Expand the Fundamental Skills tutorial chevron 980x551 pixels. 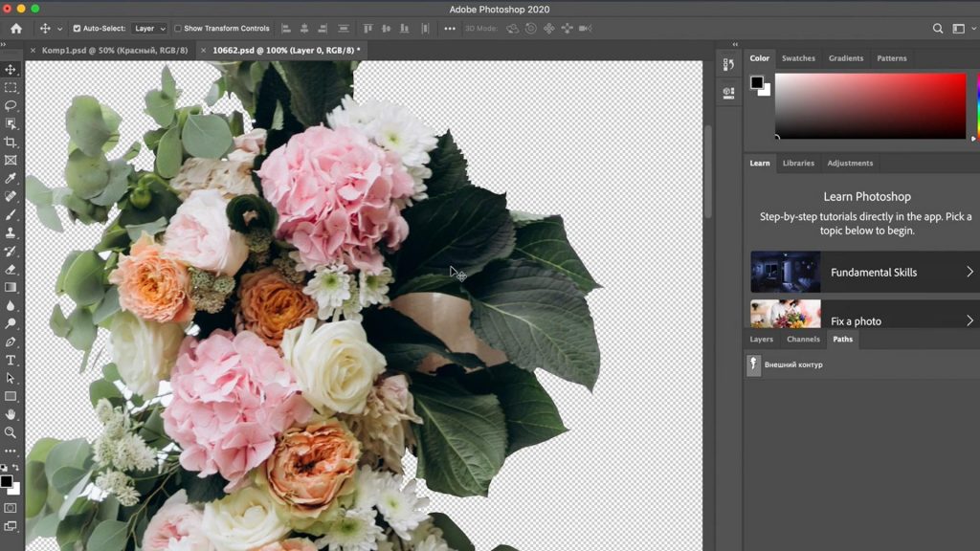969,273
